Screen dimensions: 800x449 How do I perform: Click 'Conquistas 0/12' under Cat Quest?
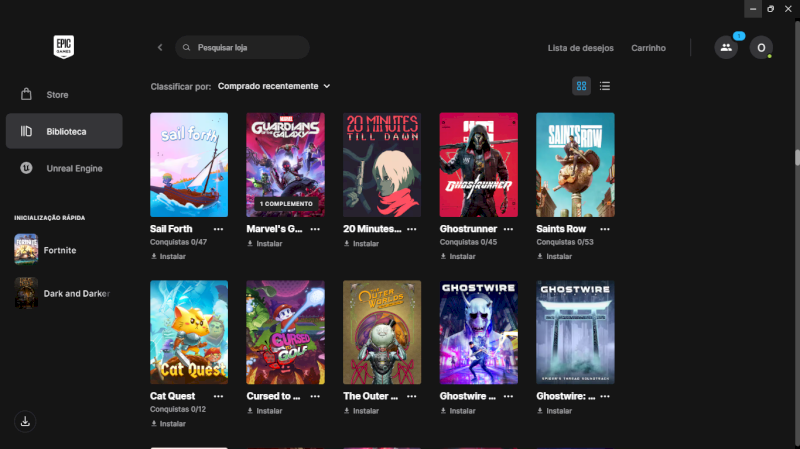pyautogui.click(x=178, y=409)
